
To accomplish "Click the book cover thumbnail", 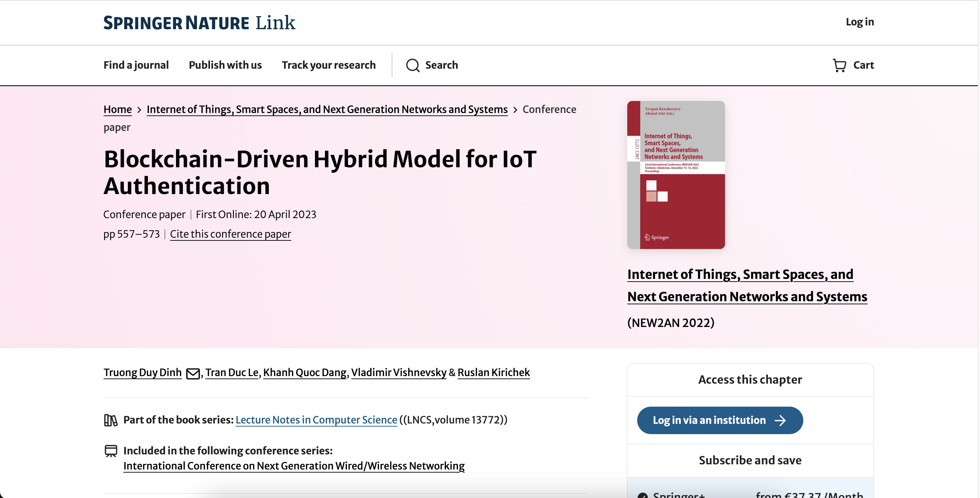I will point(676,175).
